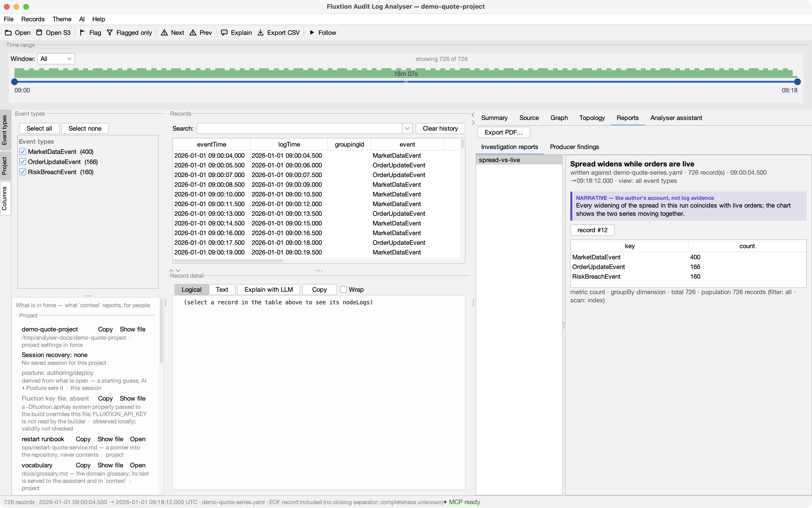
Task: Click the right chevron beside Summary tab
Action: tap(473, 123)
